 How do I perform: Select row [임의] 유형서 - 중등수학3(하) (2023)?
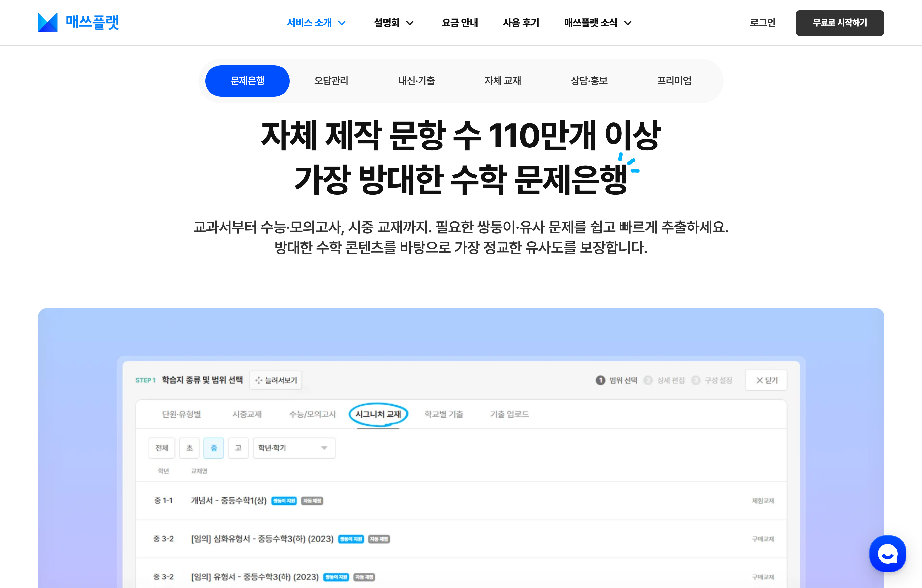click(461, 577)
